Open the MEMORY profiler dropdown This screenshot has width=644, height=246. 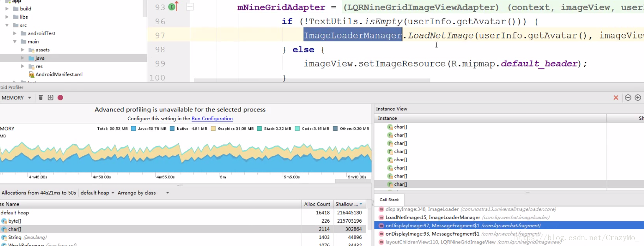16,98
